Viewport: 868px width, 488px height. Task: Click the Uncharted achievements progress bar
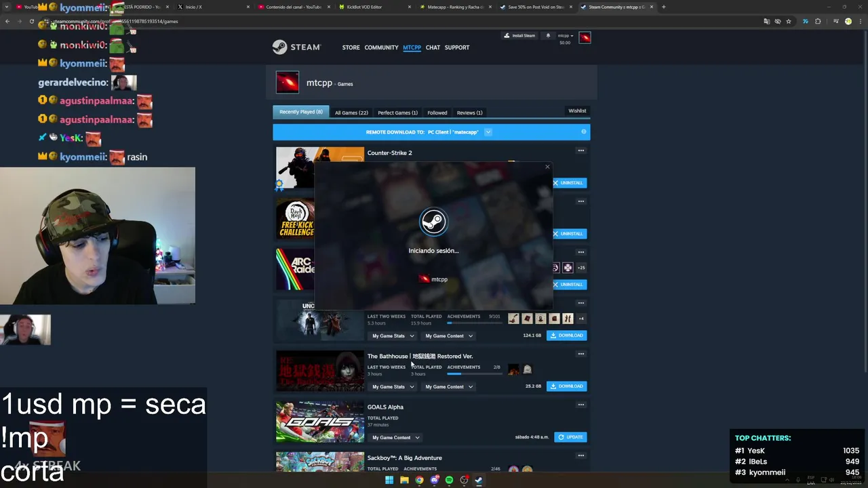pos(473,323)
